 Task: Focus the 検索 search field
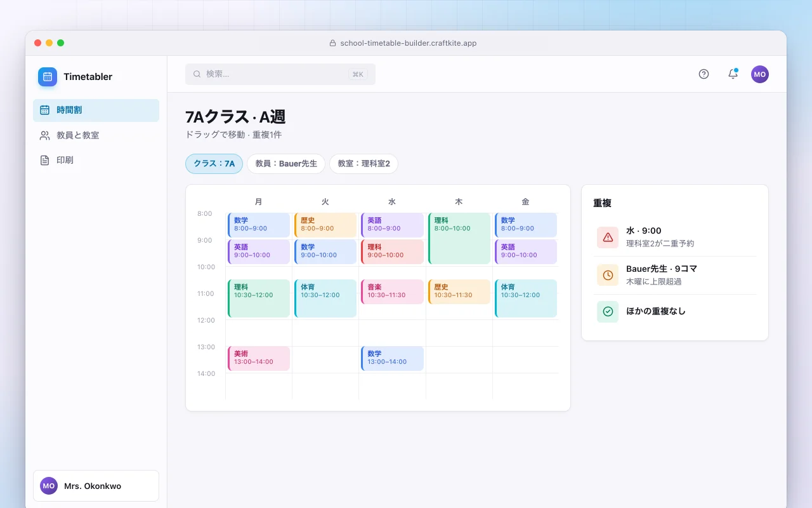coord(280,74)
